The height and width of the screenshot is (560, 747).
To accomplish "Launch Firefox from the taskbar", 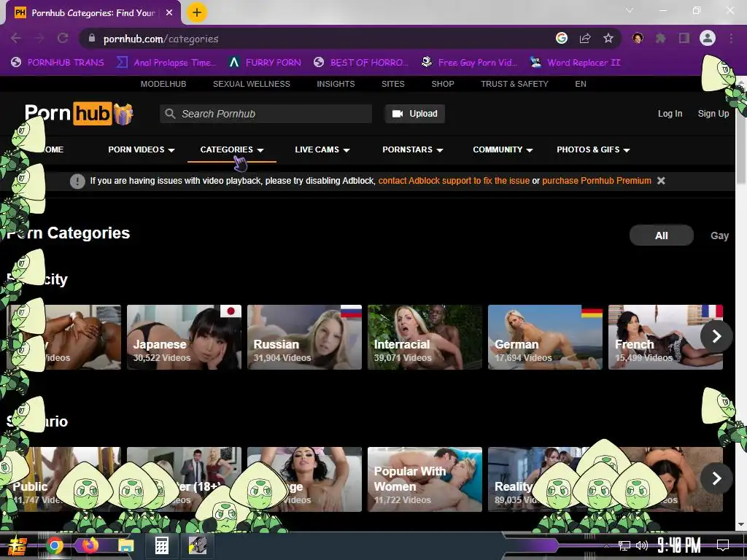I will pos(90,545).
